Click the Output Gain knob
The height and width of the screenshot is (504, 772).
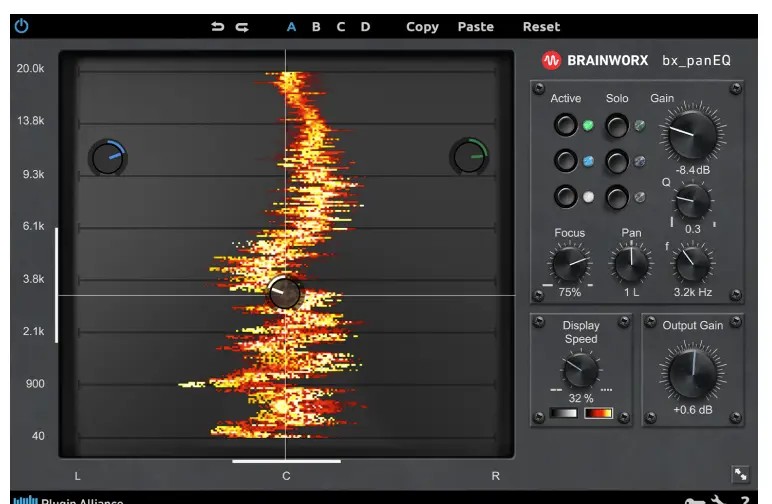693,373
